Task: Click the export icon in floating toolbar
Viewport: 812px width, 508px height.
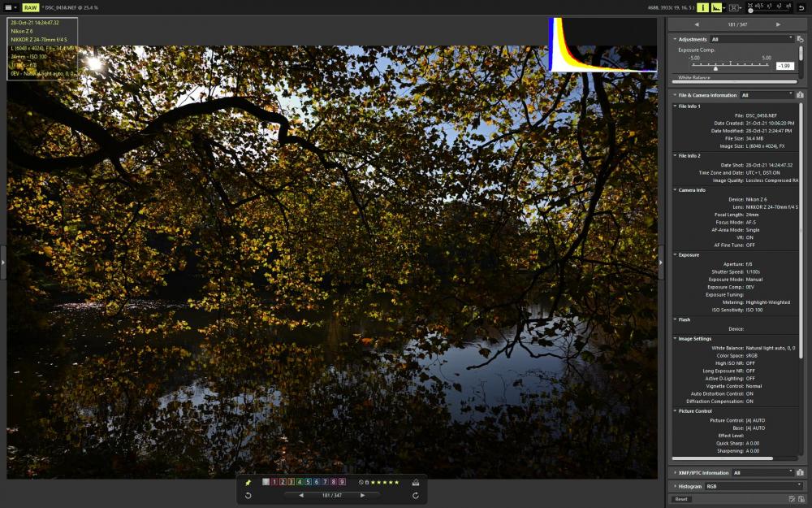Action: coord(415,483)
